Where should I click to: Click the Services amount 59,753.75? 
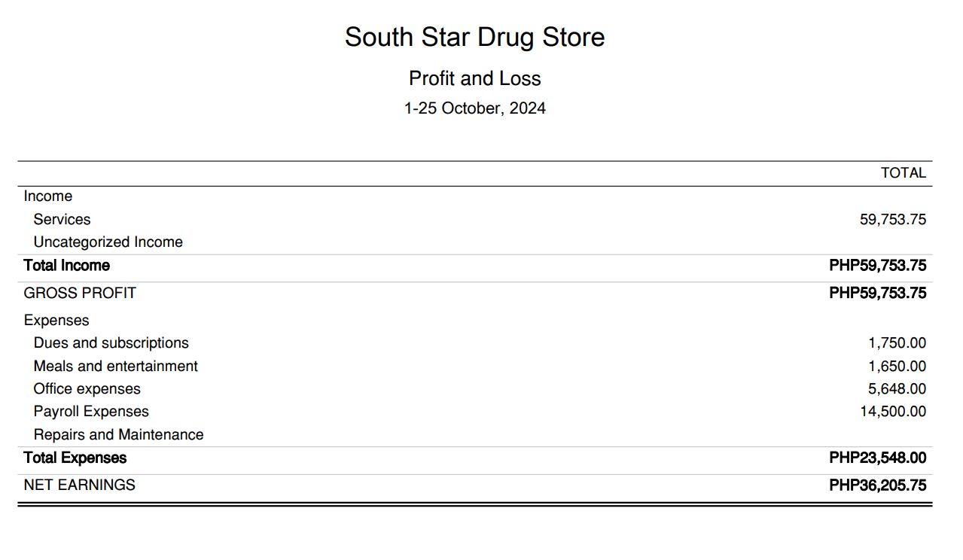[x=892, y=220]
